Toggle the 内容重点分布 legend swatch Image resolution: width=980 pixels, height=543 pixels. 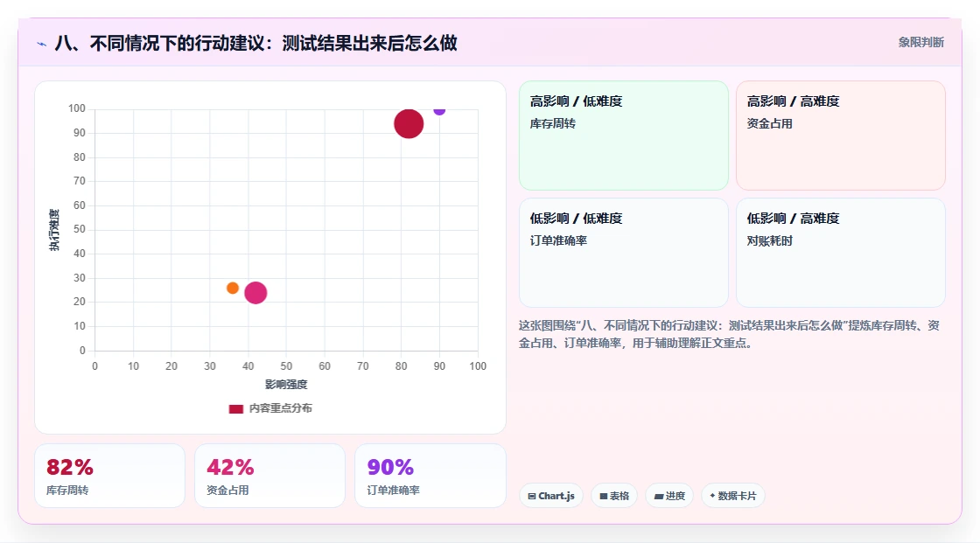[235, 408]
